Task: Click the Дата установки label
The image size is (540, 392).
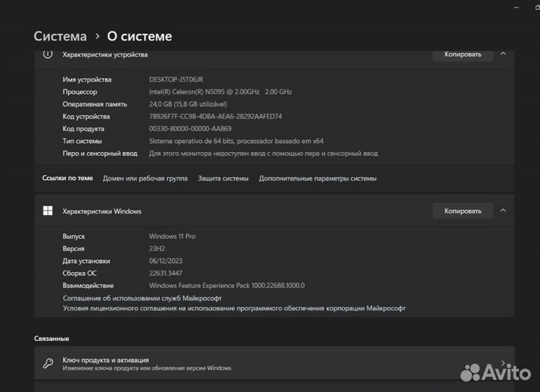Action: tap(86, 261)
